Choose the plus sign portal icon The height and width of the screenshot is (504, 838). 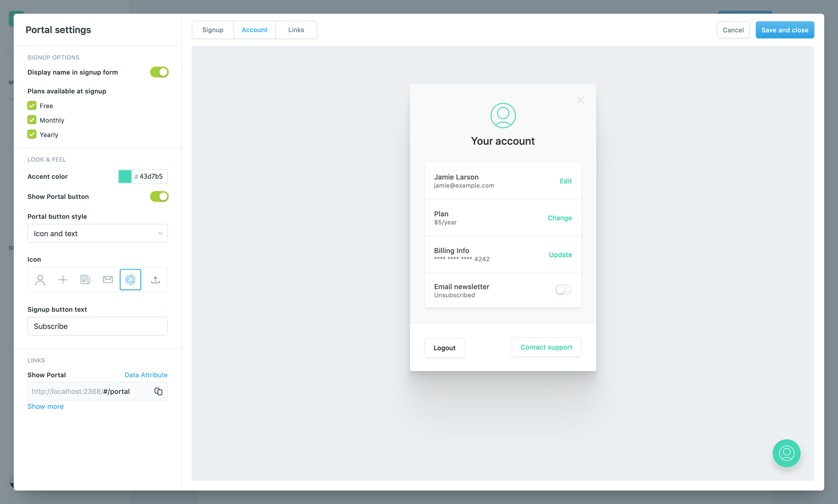62,280
